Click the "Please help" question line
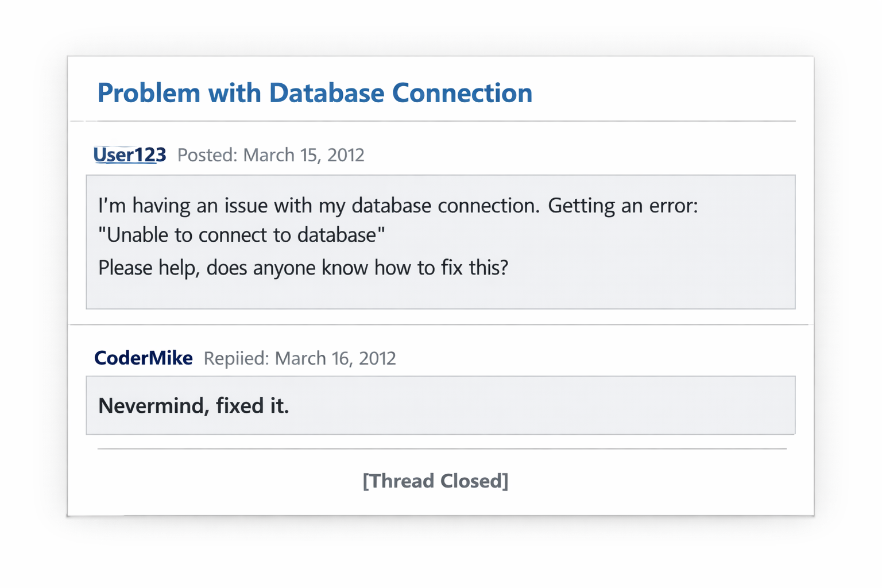 click(x=303, y=268)
